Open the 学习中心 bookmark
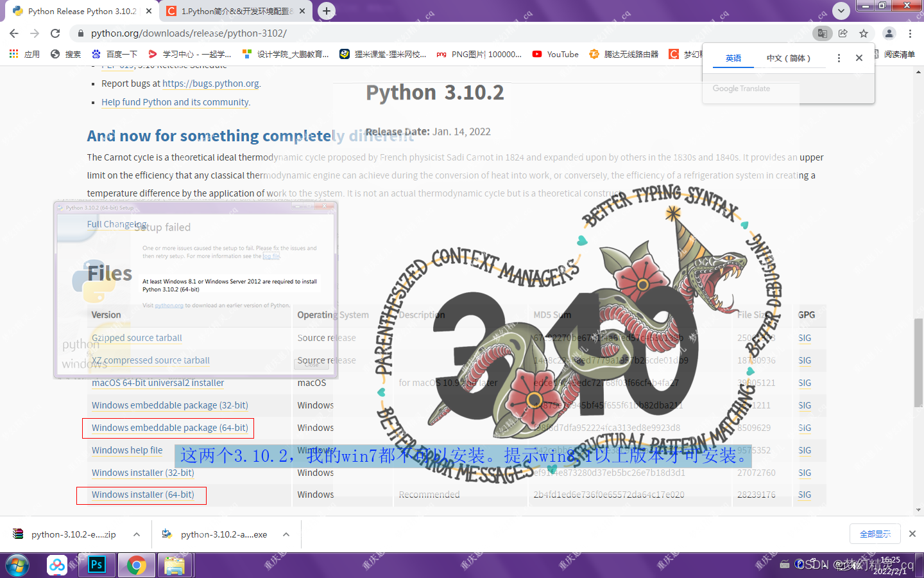This screenshot has width=924, height=578. tap(189, 54)
